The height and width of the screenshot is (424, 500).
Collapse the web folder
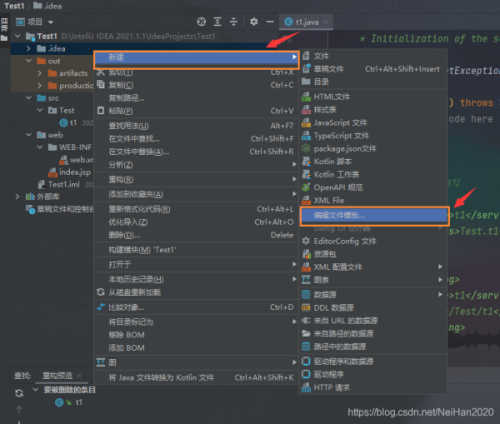[29, 135]
